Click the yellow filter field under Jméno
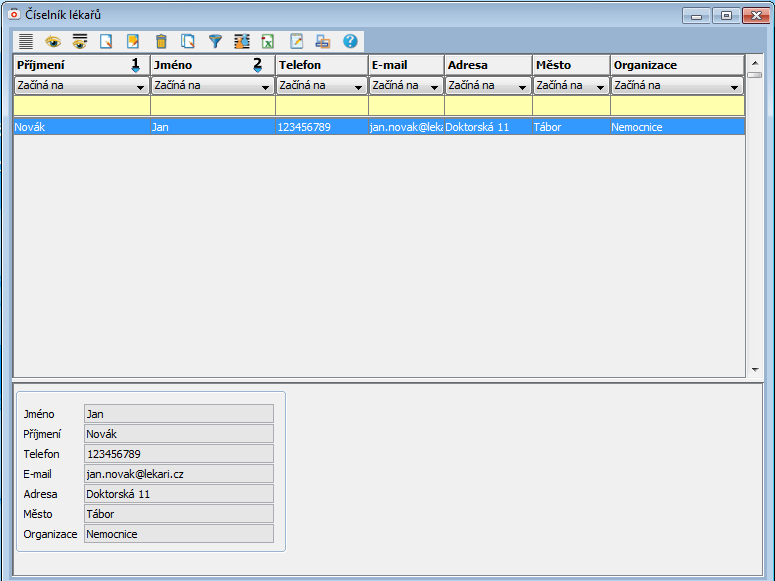775x581 pixels. tap(212, 106)
